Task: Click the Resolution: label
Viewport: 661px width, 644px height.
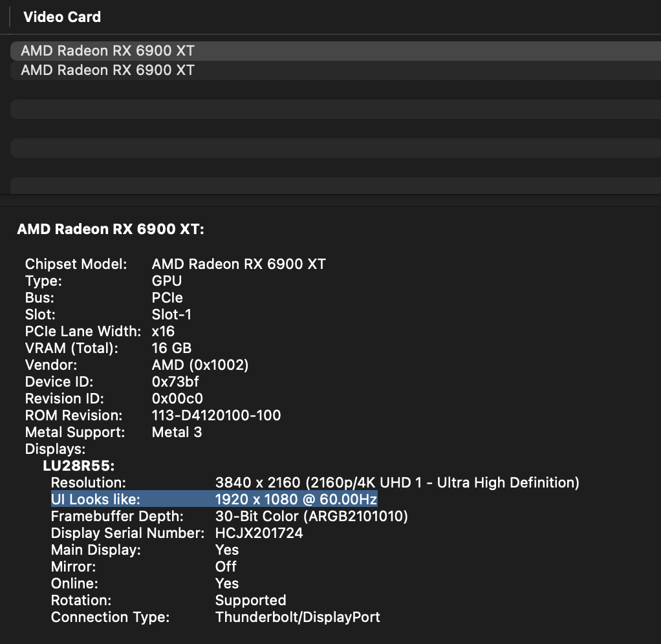Action: 89,482
